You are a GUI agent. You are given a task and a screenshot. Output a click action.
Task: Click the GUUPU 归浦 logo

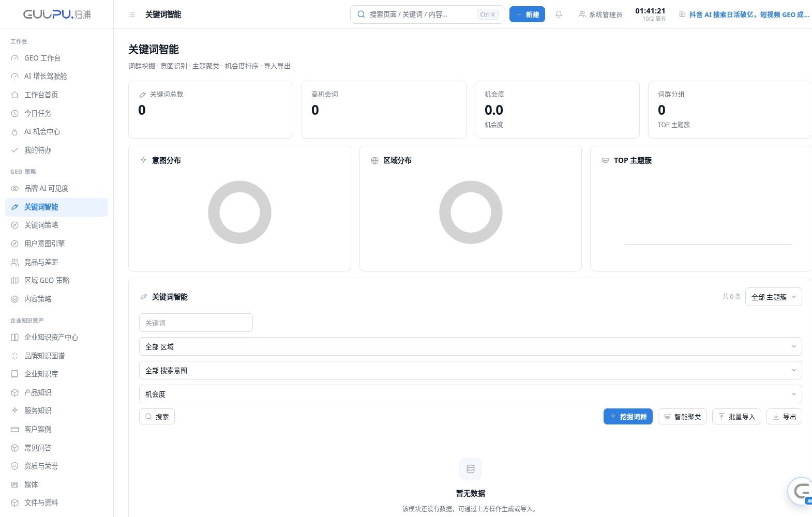pos(57,14)
